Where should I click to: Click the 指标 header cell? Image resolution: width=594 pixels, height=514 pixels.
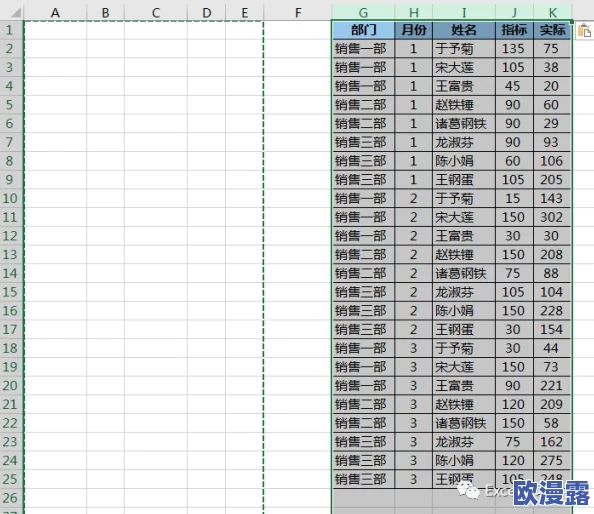[x=514, y=30]
